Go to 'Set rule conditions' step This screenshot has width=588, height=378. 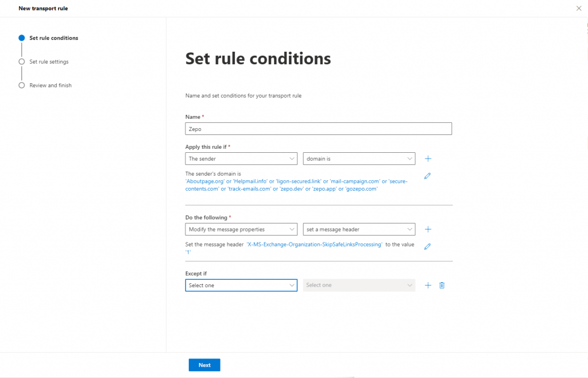[53, 38]
